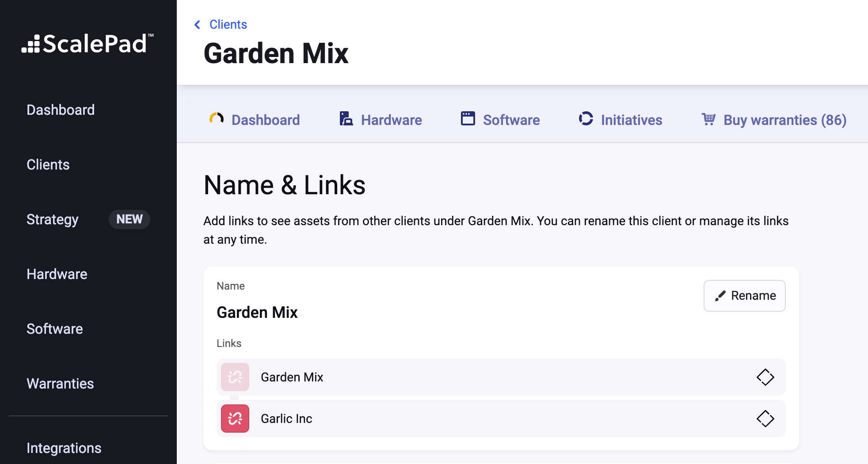The width and height of the screenshot is (868, 464).
Task: Open Integrations in the left sidebar
Action: click(x=64, y=448)
